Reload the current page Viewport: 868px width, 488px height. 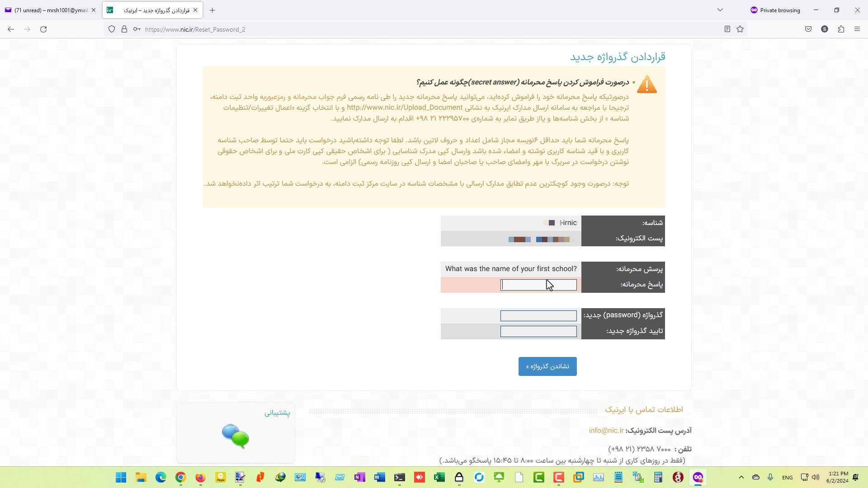tap(43, 29)
